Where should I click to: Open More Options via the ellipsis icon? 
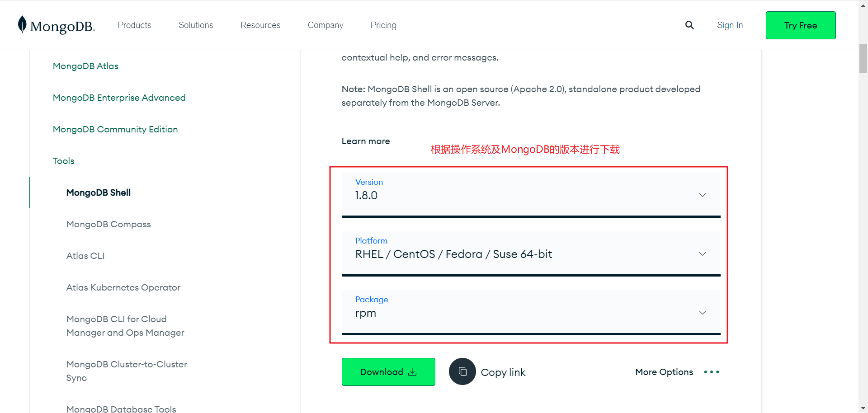click(711, 372)
